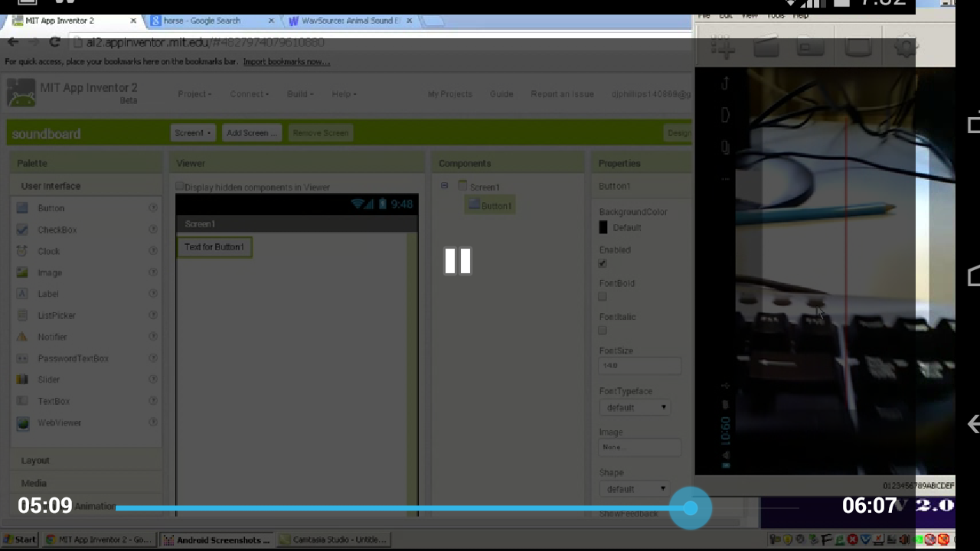Expand the Media palette section
This screenshot has width=980, height=551.
(34, 484)
